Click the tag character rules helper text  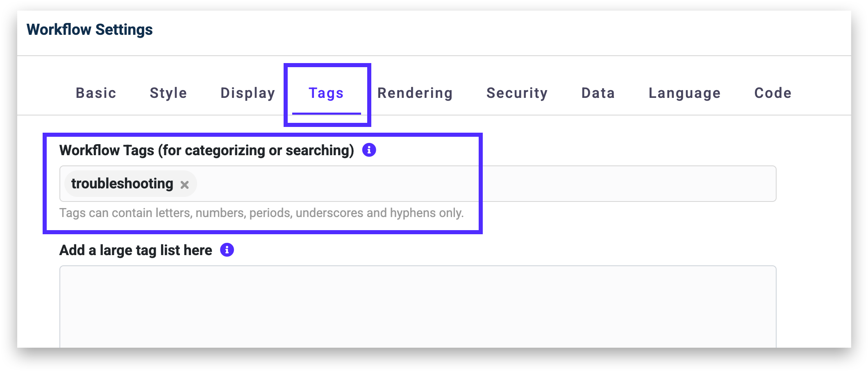click(x=261, y=213)
